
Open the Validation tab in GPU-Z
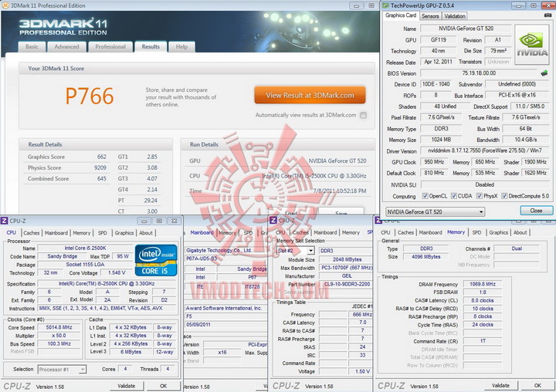(455, 16)
